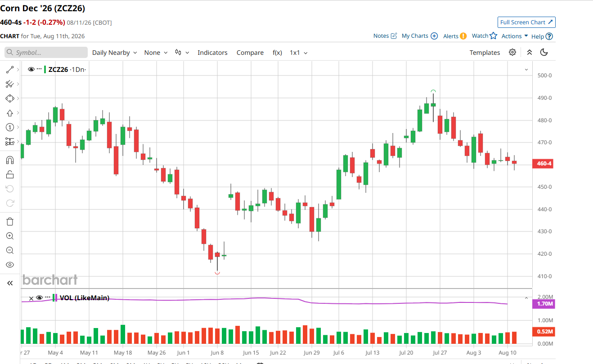Hide the VOL indicator
The width and height of the screenshot is (593, 364).
(39, 297)
